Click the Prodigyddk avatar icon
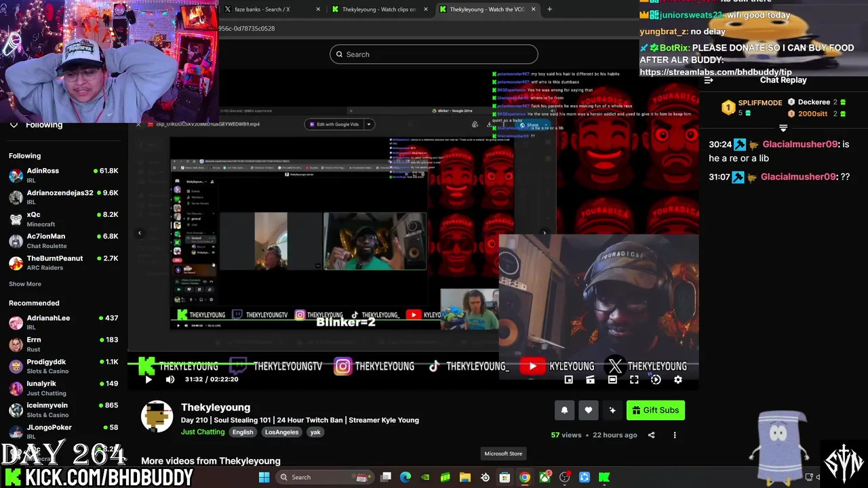 pyautogui.click(x=16, y=366)
